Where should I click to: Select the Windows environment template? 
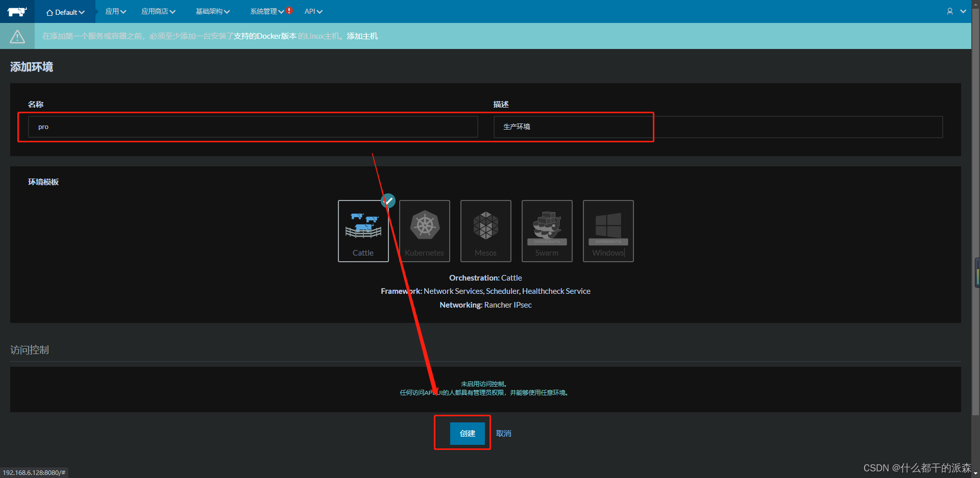pos(608,231)
